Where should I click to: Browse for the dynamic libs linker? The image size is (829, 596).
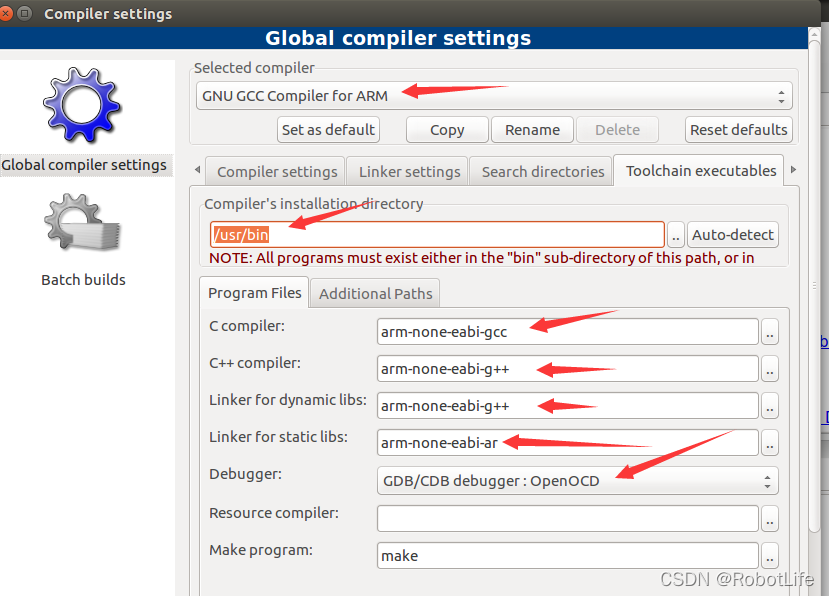(770, 406)
